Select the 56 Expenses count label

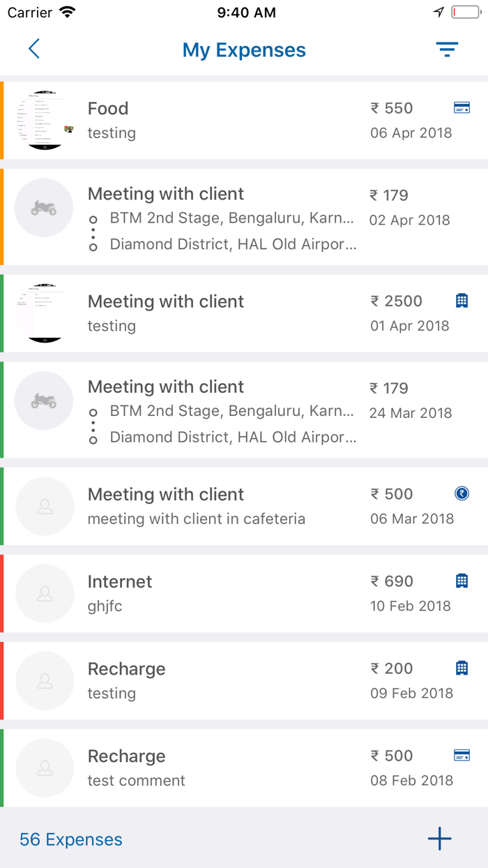coord(71,839)
